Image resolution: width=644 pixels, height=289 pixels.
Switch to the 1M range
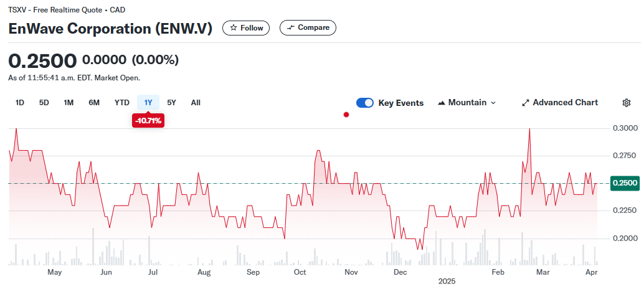(69, 103)
